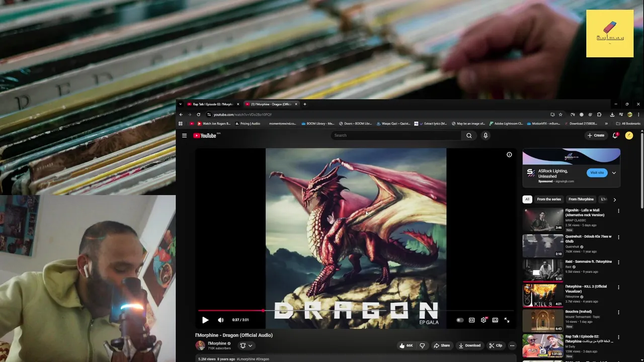Image resolution: width=644 pixels, height=362 pixels.
Task: Create a Clip of the video
Action: click(x=496, y=345)
